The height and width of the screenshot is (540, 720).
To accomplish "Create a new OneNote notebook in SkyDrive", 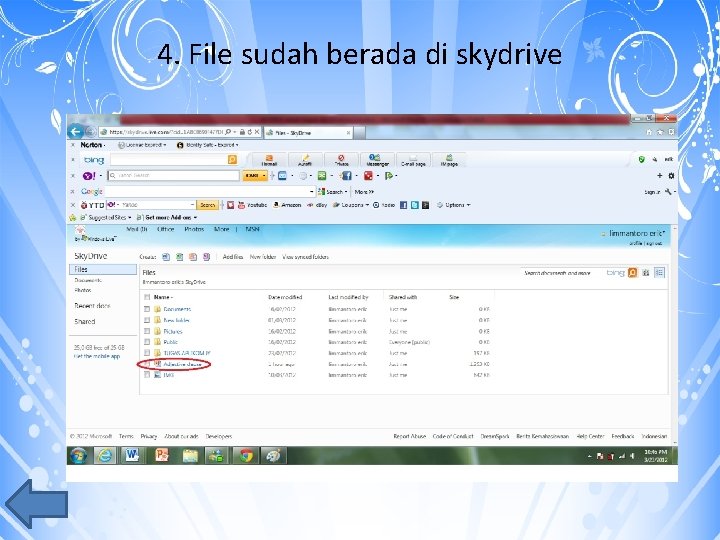I will pyautogui.click(x=207, y=257).
